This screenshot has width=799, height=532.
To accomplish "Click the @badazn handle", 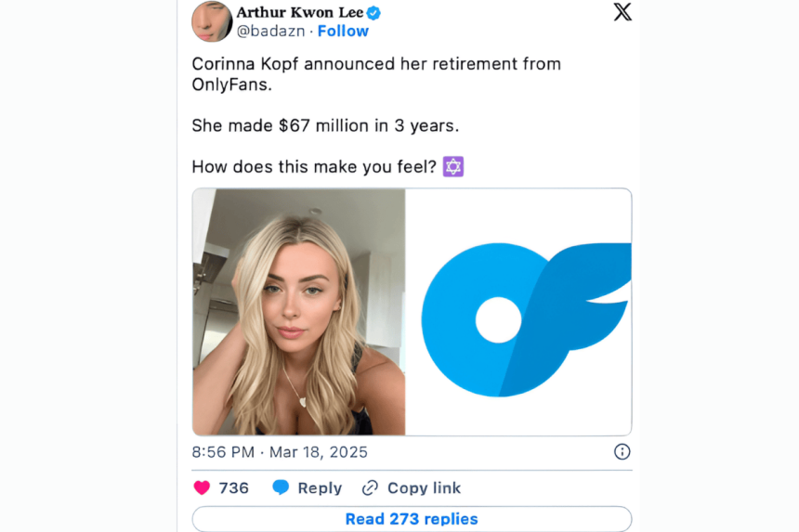I will click(272, 32).
